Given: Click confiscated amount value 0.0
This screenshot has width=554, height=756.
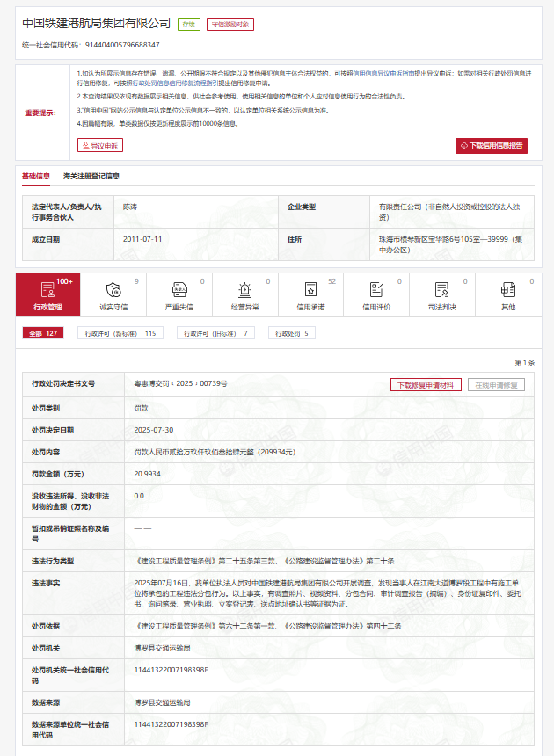Looking at the screenshot, I should coord(139,496).
